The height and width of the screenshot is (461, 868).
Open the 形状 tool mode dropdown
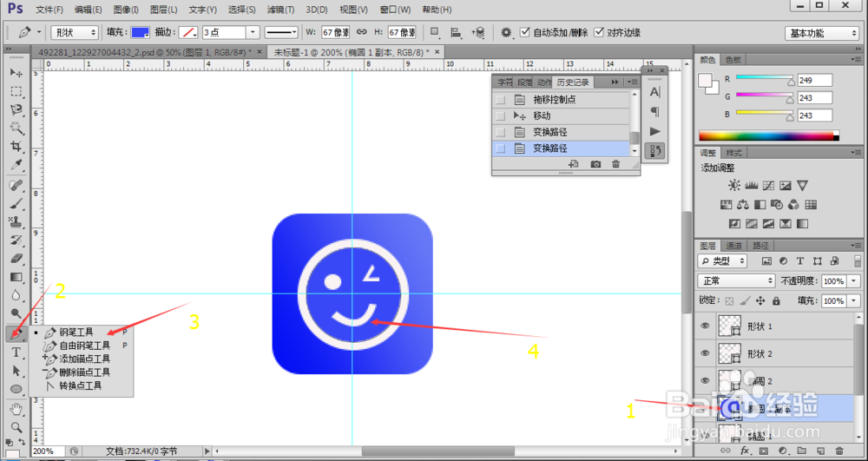pos(75,32)
